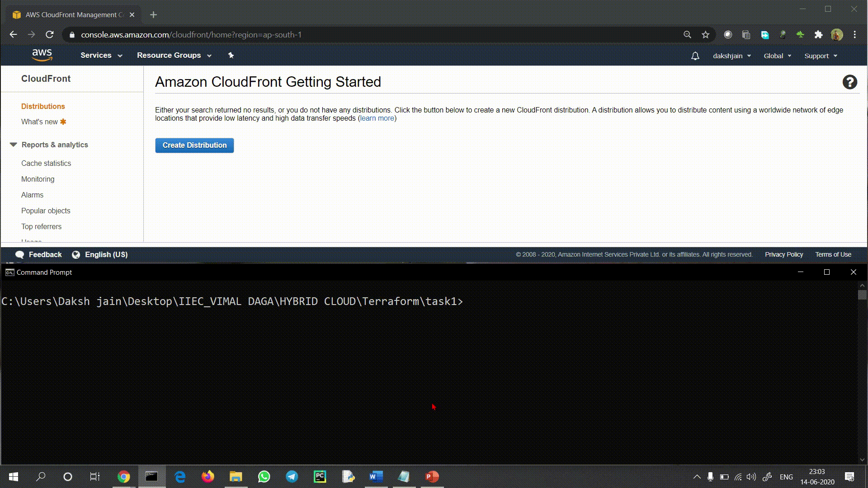Open Windows search from the taskbar
Screen dimensions: 868x488
click(41, 476)
